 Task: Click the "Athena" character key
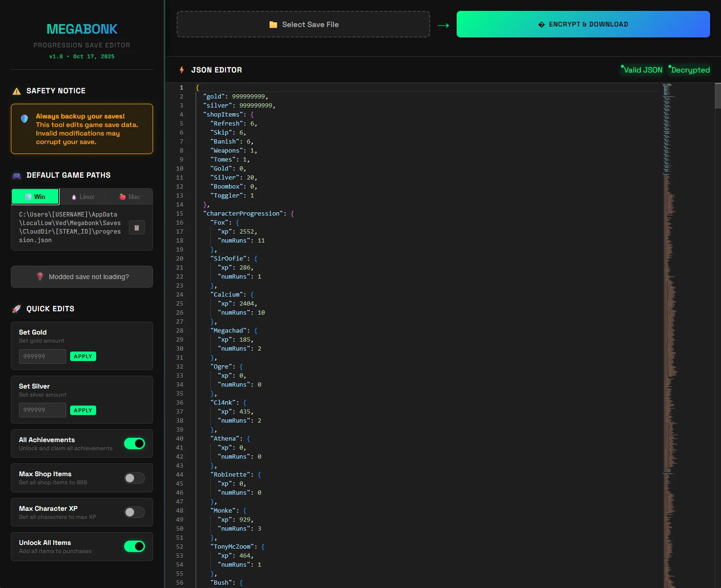pos(225,439)
